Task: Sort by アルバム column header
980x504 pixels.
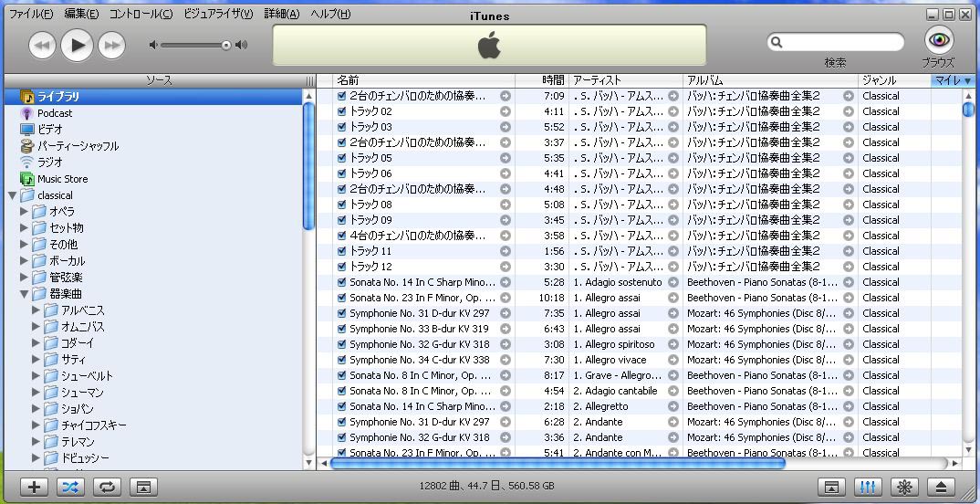Action: coord(771,80)
